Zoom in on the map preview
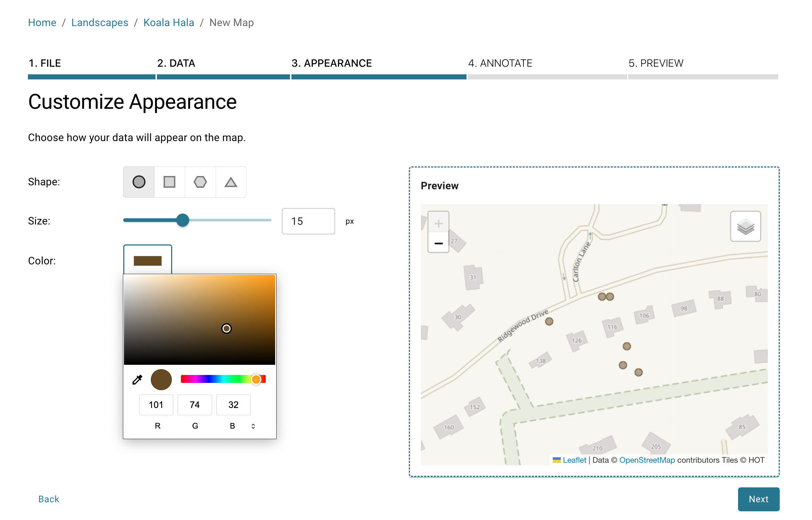 click(438, 223)
